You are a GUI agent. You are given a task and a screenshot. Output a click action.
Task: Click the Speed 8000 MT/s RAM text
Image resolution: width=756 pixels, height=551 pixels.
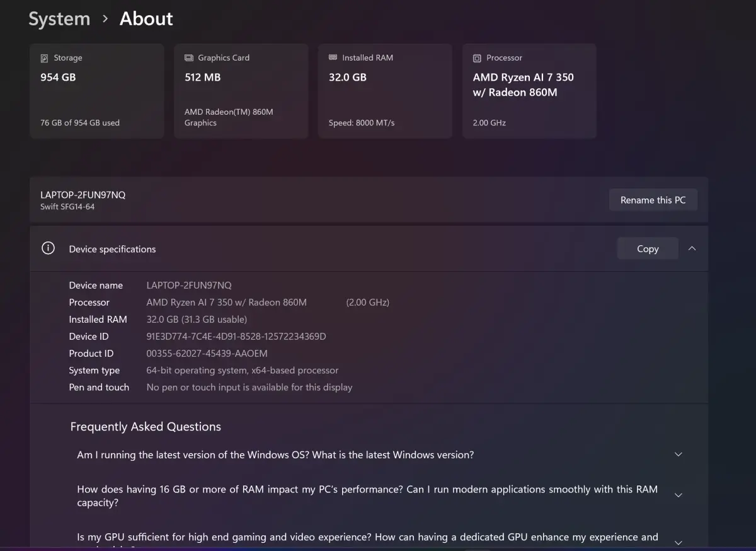point(362,123)
